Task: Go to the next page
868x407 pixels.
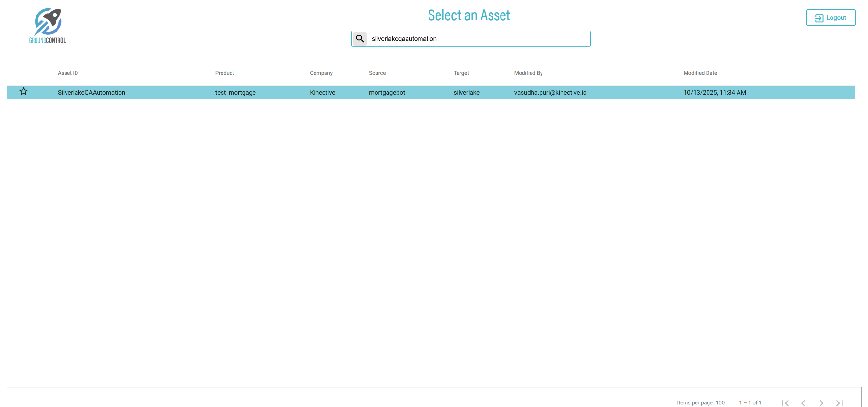Action: coord(821,402)
